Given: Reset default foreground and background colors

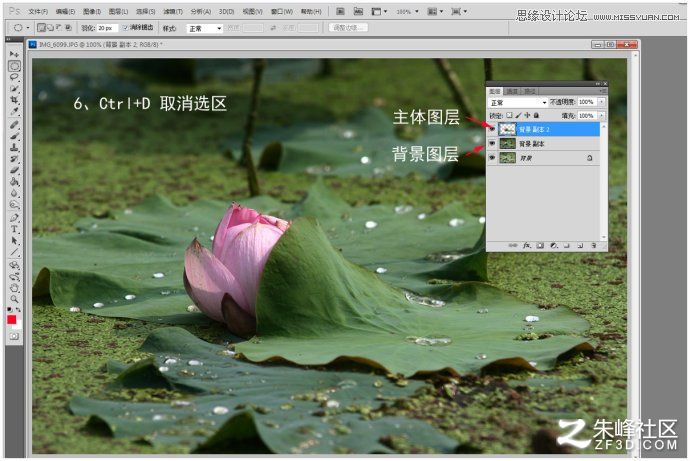Looking at the screenshot, I should (x=10, y=310).
